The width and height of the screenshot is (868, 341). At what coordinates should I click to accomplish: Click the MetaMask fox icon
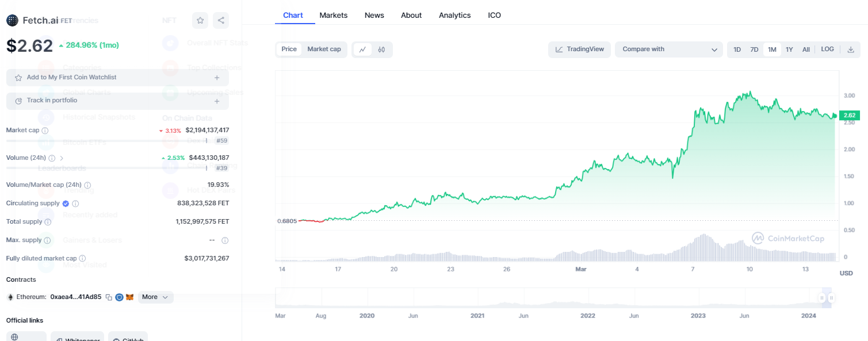pos(129,297)
